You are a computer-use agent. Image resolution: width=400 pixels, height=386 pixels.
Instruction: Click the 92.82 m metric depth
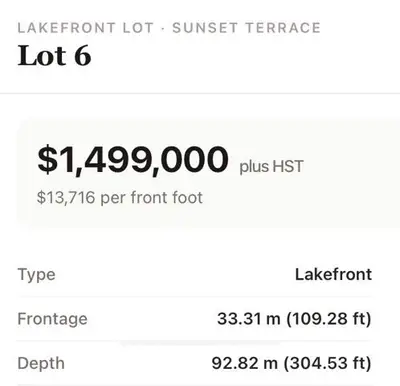click(x=245, y=363)
